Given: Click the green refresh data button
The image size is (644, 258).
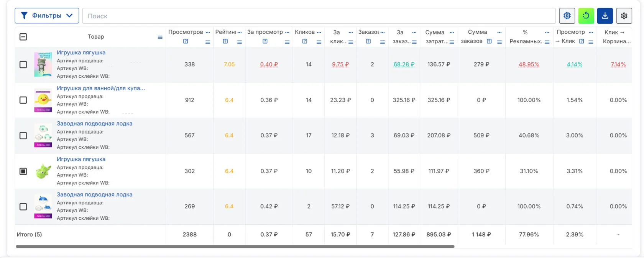Looking at the screenshot, I should pyautogui.click(x=586, y=16).
